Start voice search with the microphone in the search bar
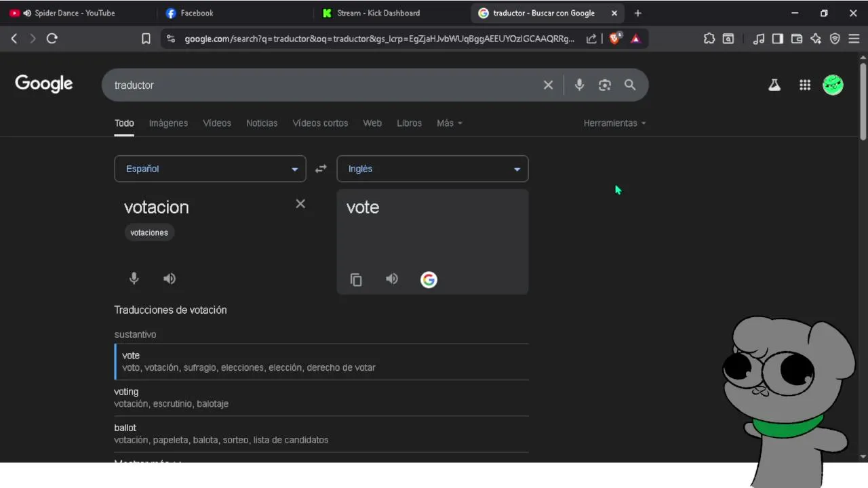Viewport: 868px width, 488px height. click(x=579, y=85)
